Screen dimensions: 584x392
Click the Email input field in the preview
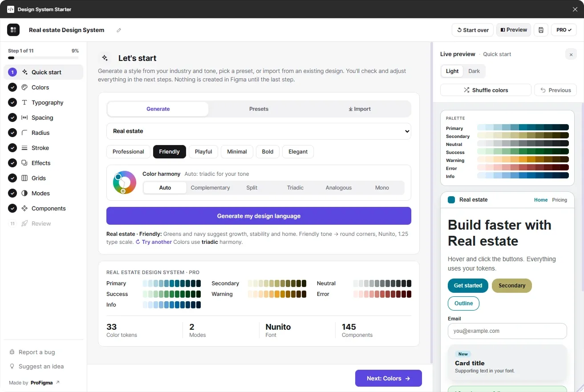[507, 331]
